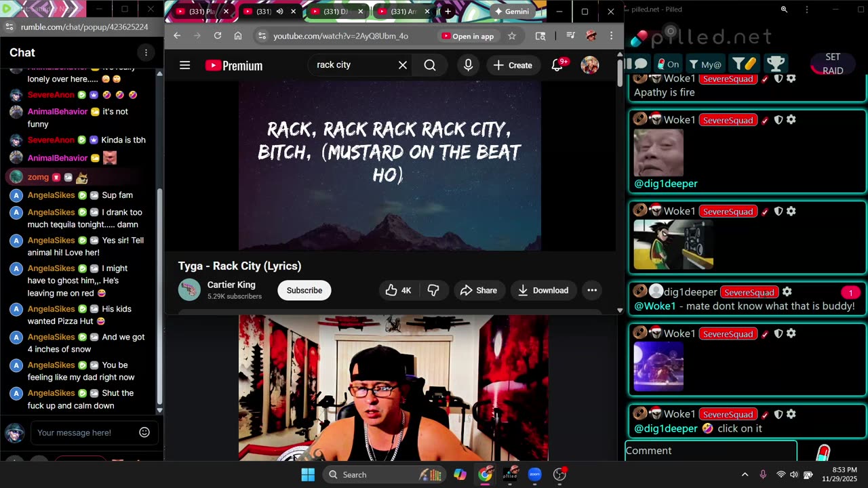Go to the Chrome home page
The image size is (868, 488).
coord(238,36)
